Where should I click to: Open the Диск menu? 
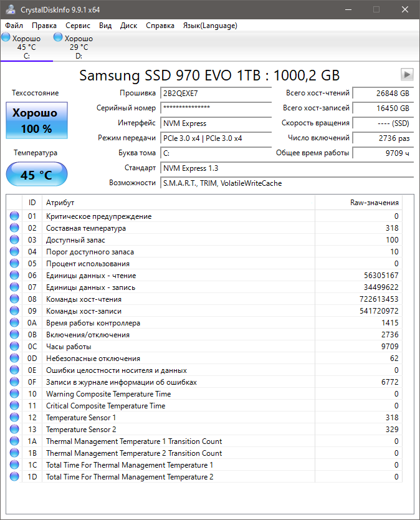coord(128,26)
